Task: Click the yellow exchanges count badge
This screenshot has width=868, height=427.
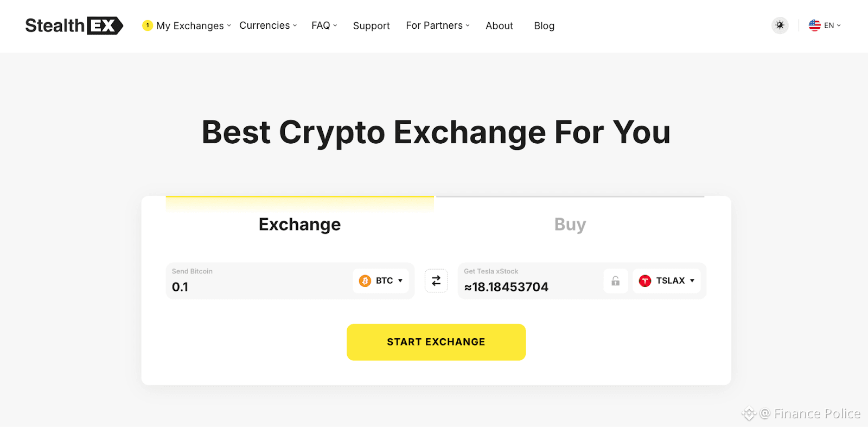Action: (147, 26)
